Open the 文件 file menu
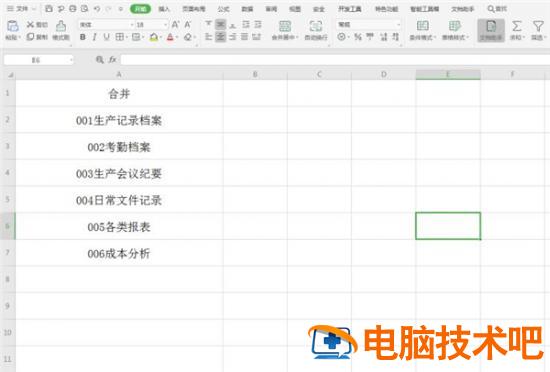The image size is (550, 372). point(21,9)
